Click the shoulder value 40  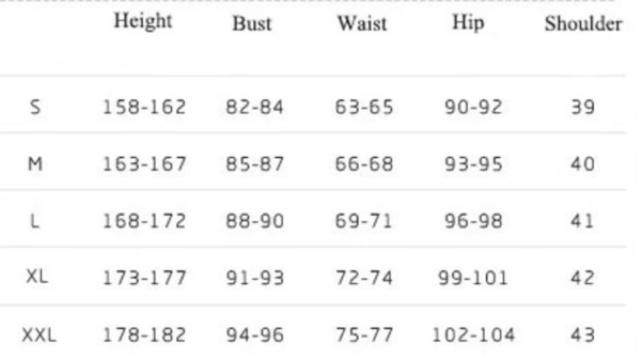[583, 164]
